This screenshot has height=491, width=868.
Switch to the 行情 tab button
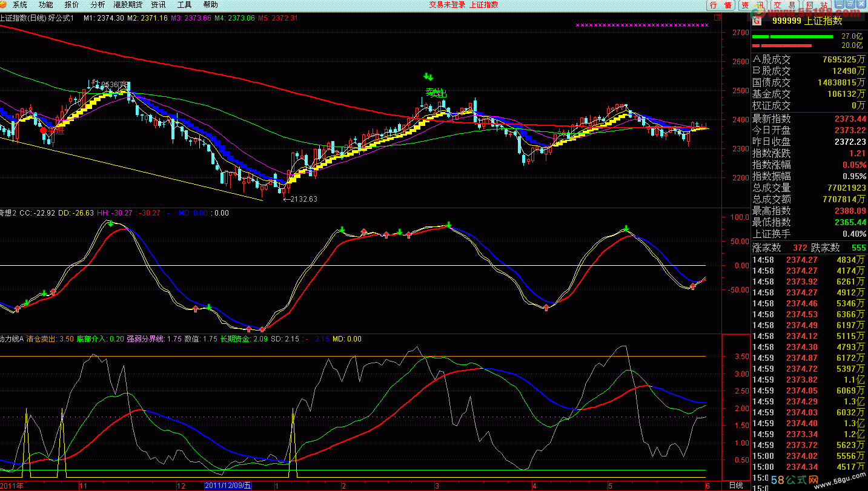click(x=720, y=5)
